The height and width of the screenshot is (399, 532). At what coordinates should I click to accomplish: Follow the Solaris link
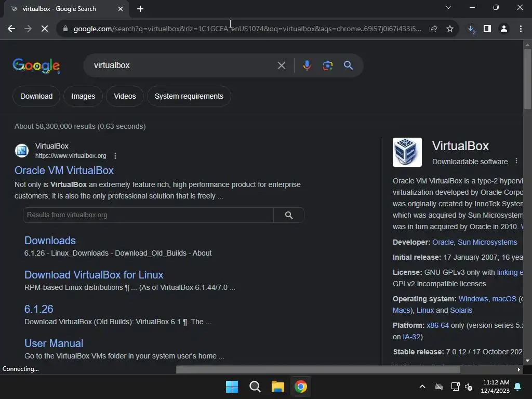pos(461,311)
